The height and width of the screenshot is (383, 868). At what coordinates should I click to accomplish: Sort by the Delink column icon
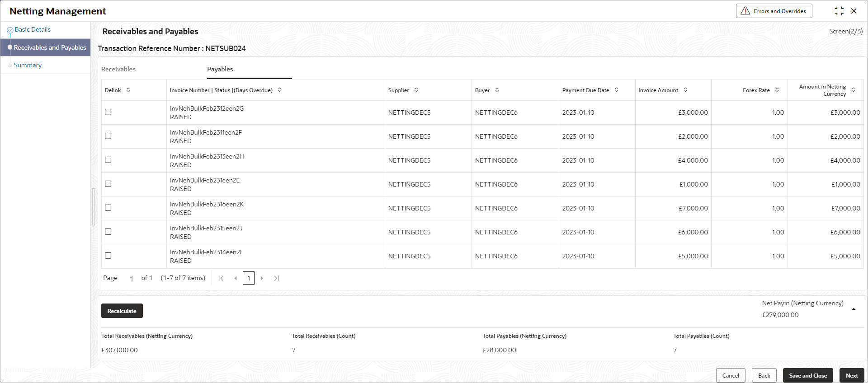[128, 90]
